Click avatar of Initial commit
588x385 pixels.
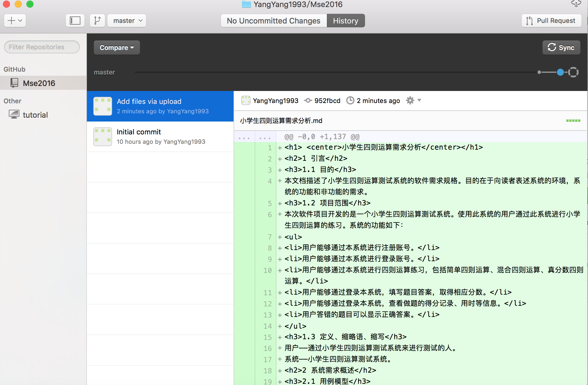click(102, 136)
